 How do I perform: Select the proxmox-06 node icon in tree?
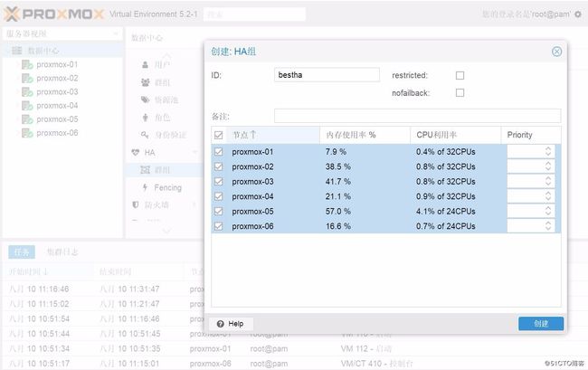pos(27,133)
